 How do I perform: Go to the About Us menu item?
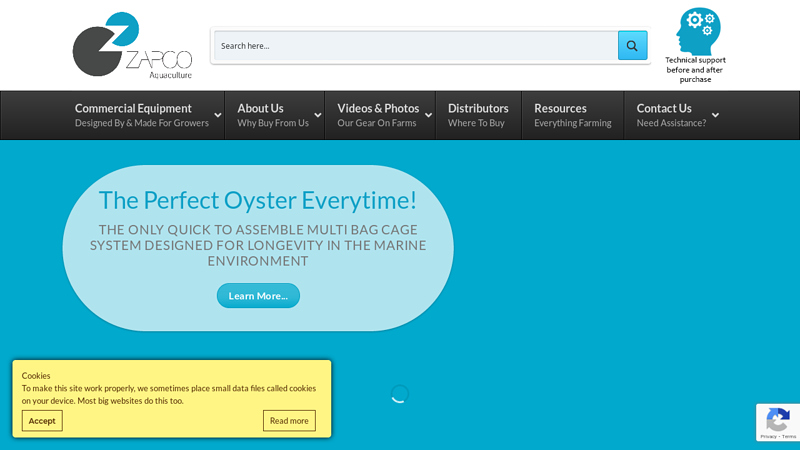click(260, 109)
